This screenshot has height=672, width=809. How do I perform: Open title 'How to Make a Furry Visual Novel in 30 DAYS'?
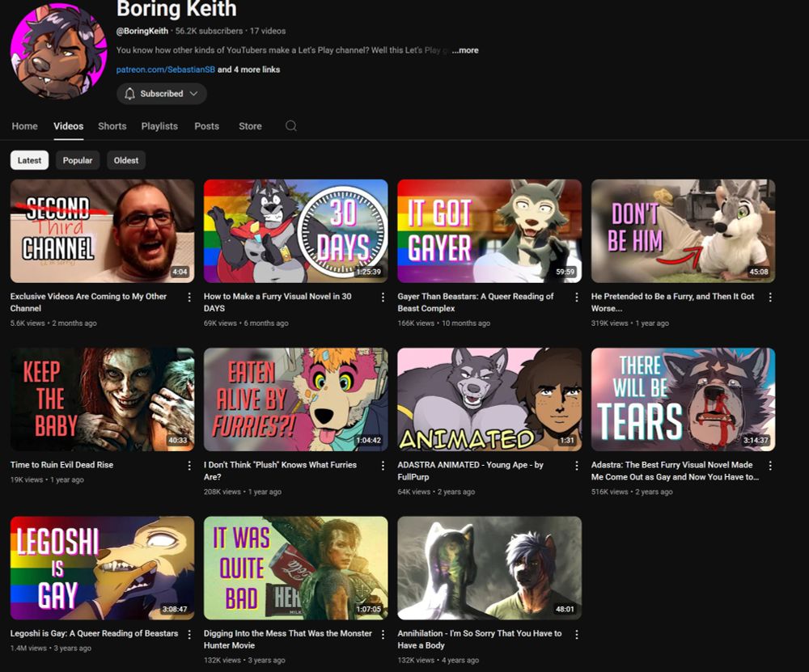click(277, 302)
